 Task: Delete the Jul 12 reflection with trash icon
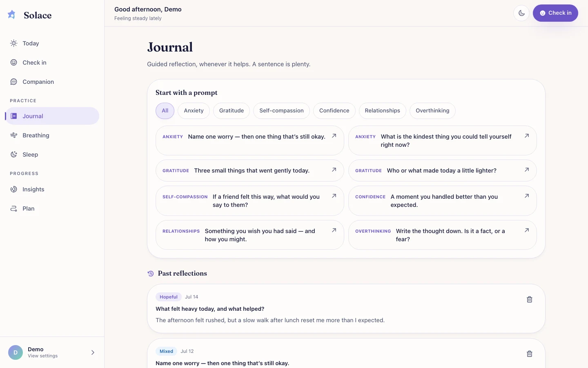click(x=530, y=354)
